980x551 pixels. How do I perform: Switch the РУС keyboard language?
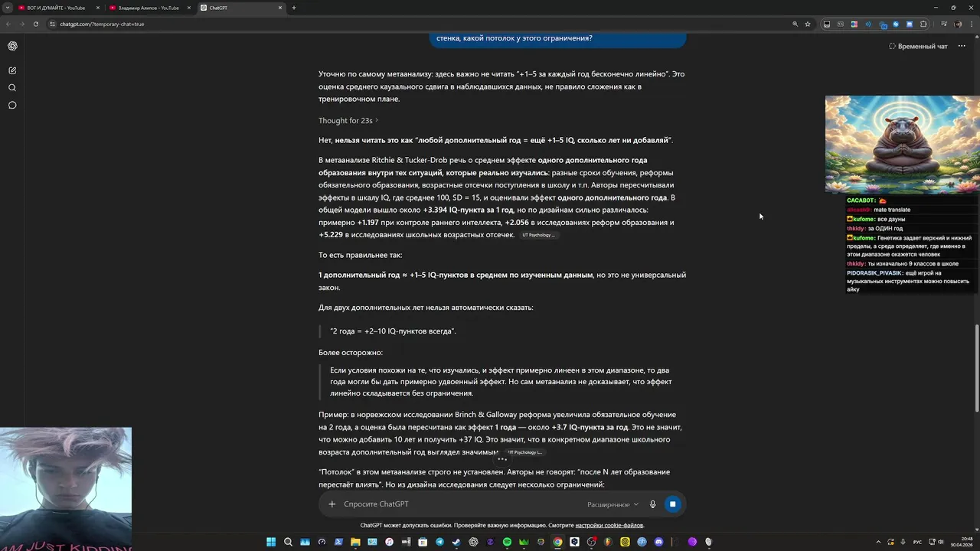[x=917, y=542]
